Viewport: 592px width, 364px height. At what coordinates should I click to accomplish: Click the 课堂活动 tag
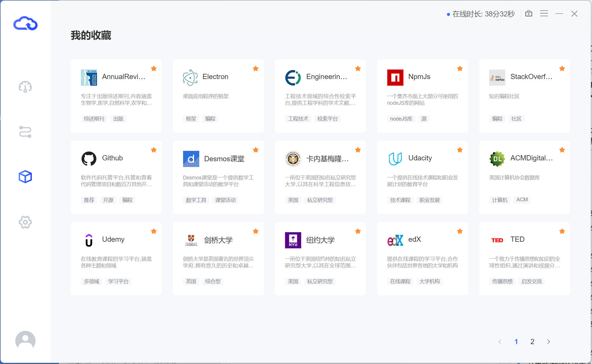(x=225, y=200)
